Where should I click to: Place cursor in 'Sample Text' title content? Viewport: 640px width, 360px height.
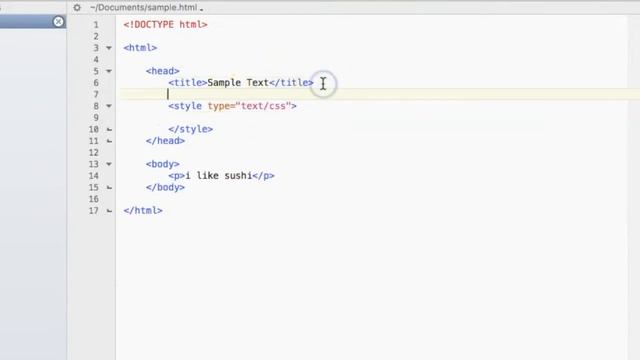(238, 82)
